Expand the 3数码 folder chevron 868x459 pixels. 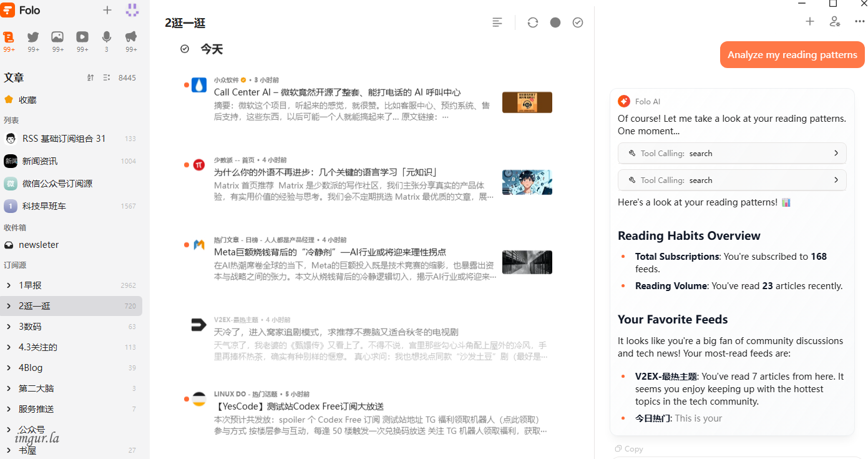pyautogui.click(x=9, y=327)
